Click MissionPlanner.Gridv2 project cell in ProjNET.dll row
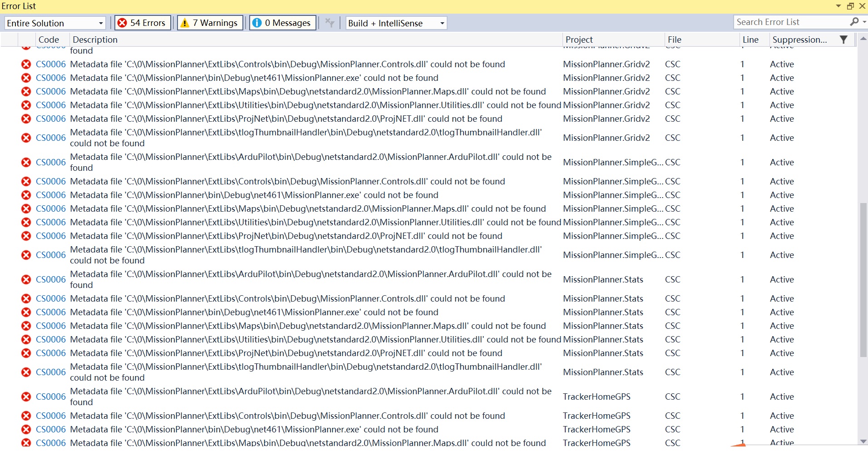868x476 pixels. point(607,119)
